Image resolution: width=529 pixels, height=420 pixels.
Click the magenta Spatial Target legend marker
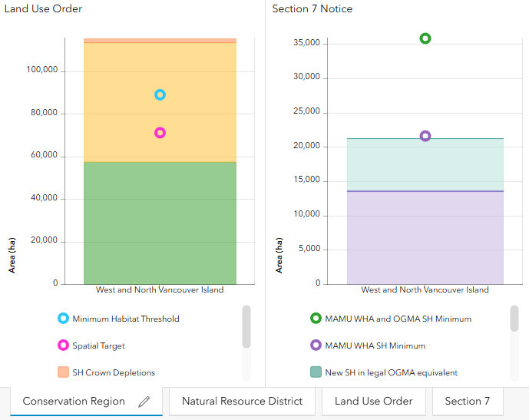[63, 346]
